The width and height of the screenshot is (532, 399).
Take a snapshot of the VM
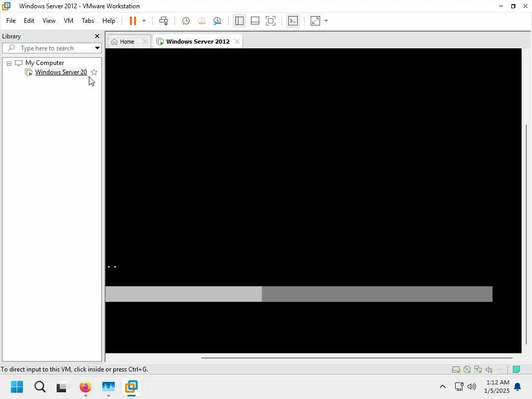(185, 21)
